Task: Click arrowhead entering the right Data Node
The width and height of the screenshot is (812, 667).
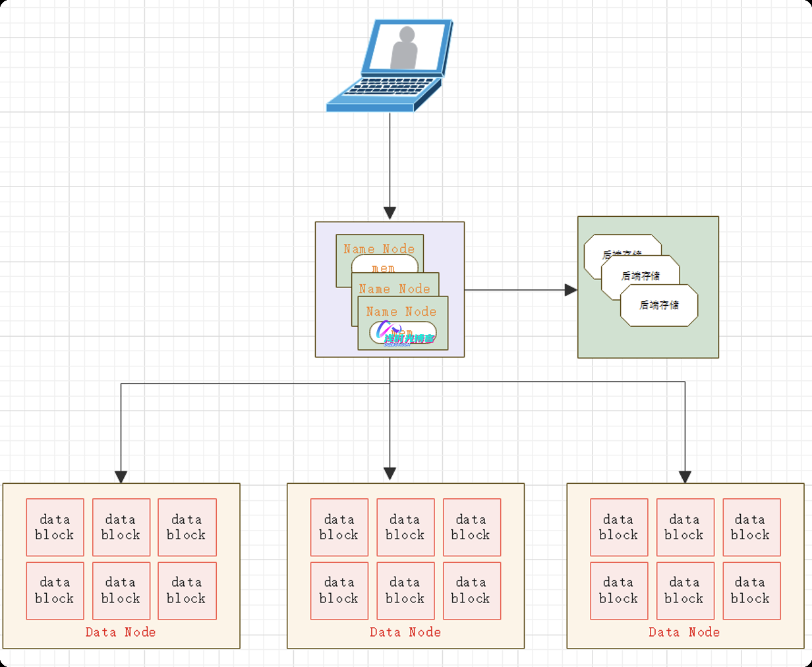Action: coord(685,477)
